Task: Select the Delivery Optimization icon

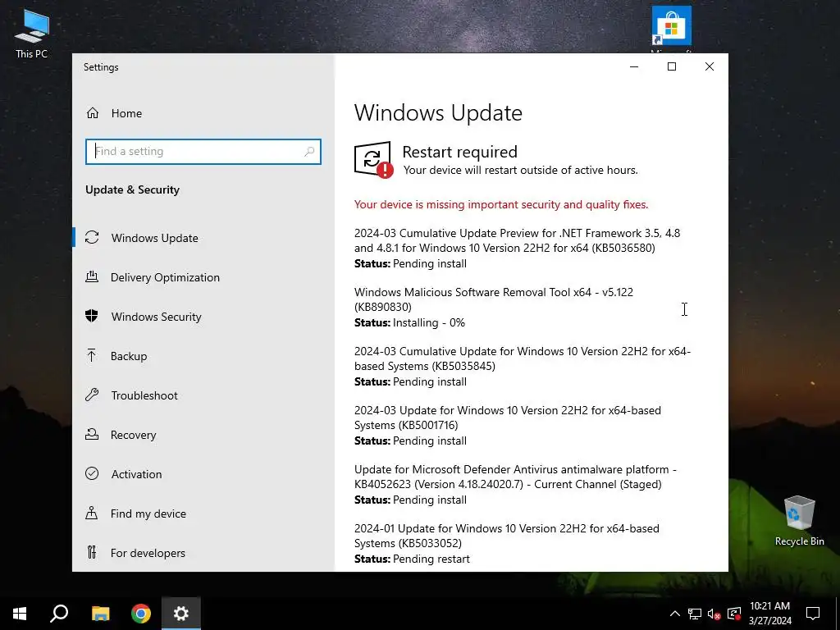Action: (x=92, y=277)
